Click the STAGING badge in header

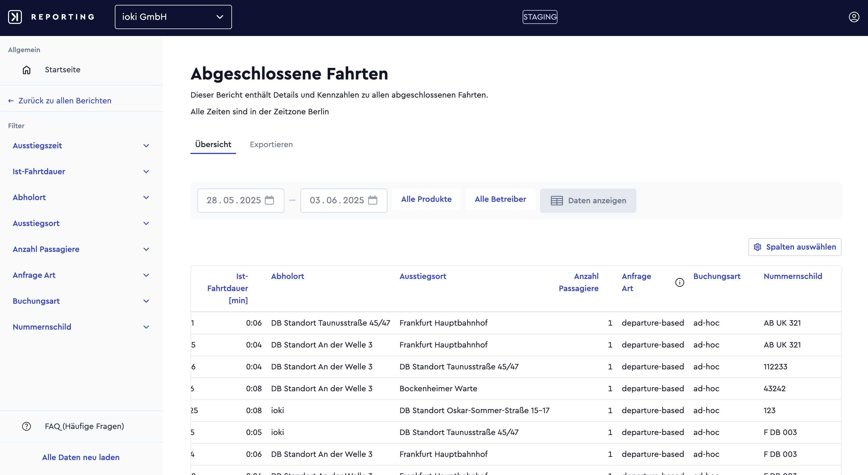click(540, 17)
